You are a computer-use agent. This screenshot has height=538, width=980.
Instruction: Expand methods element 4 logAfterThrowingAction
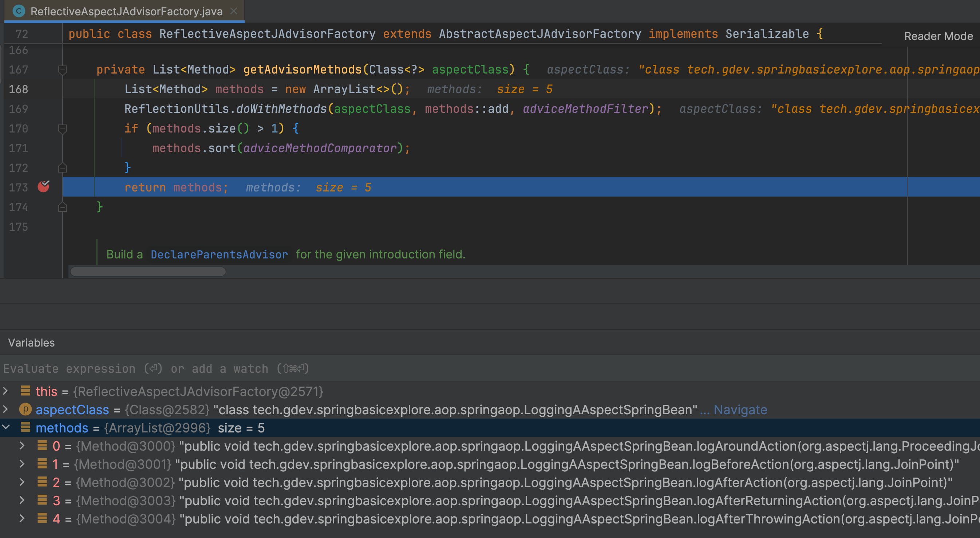22,519
